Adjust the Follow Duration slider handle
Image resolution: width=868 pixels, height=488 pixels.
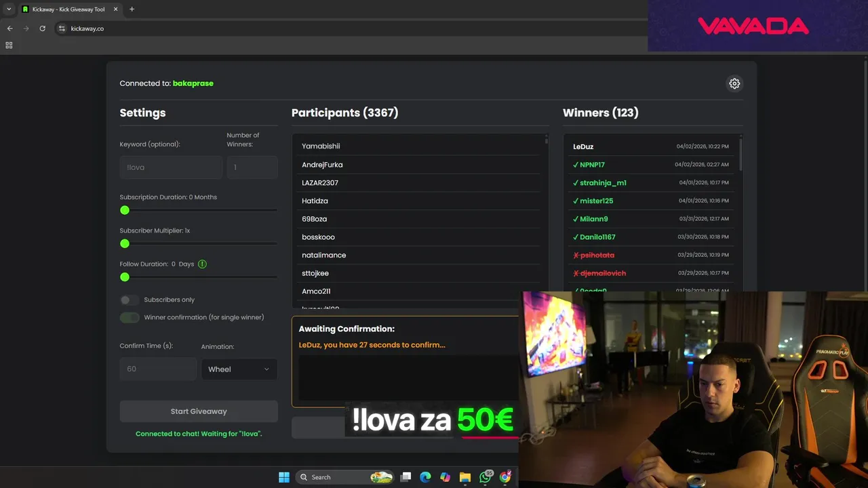pyautogui.click(x=125, y=277)
